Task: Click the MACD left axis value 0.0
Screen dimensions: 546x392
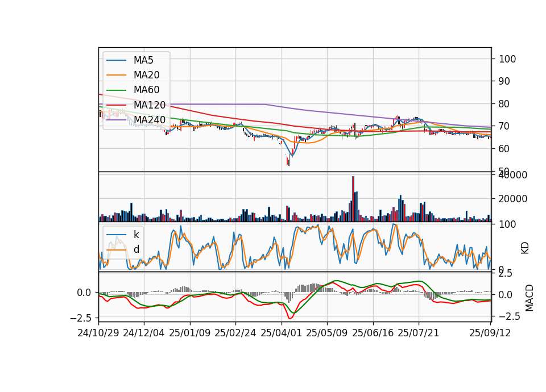Action: pos(84,293)
